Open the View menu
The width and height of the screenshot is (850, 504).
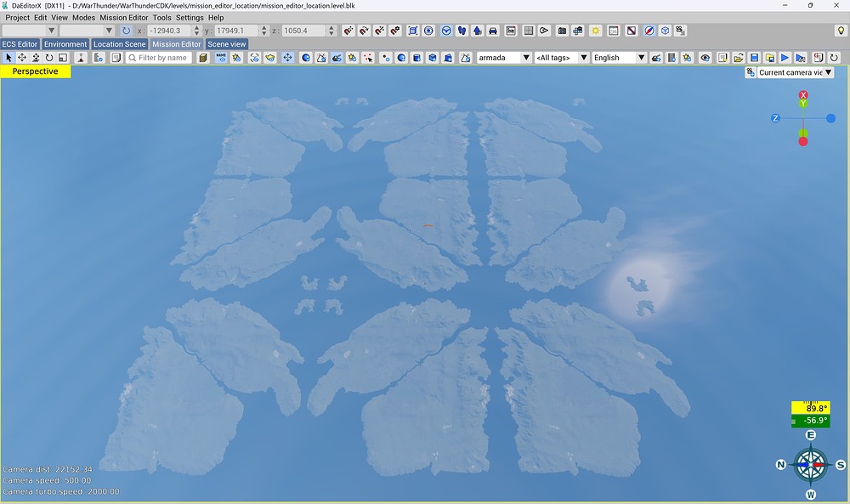click(59, 17)
